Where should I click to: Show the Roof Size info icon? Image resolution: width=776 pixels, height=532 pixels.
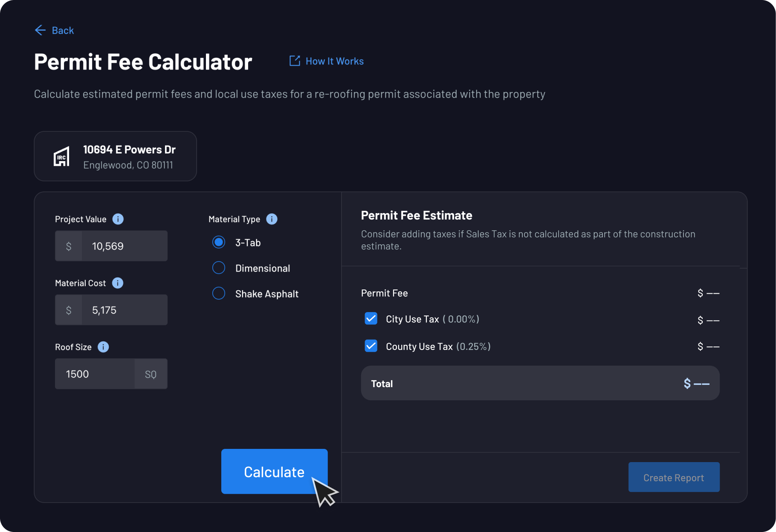coord(103,347)
